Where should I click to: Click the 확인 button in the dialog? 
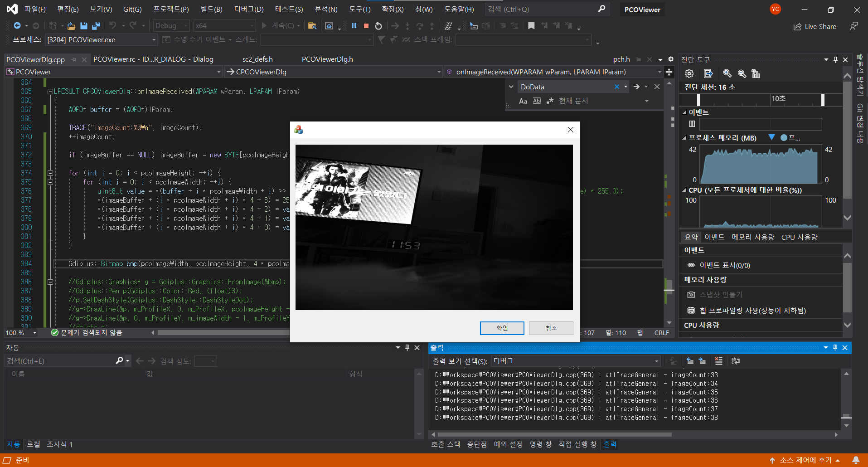point(502,328)
